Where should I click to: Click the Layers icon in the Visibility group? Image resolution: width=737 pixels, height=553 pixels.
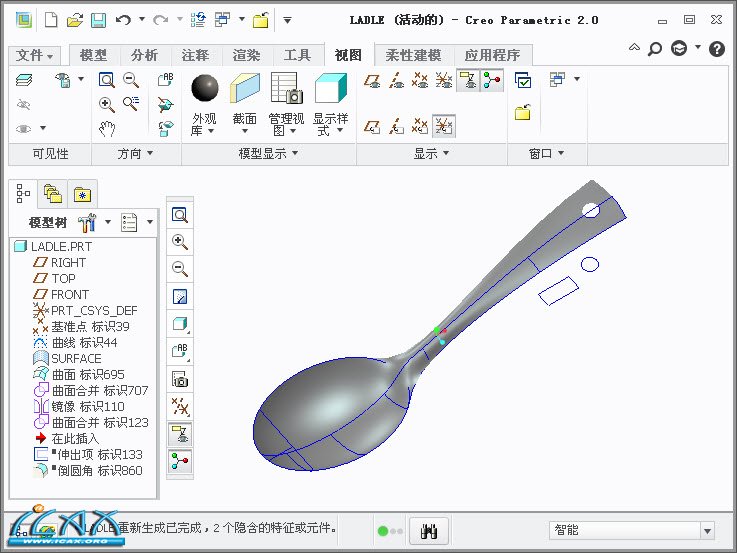coord(24,80)
